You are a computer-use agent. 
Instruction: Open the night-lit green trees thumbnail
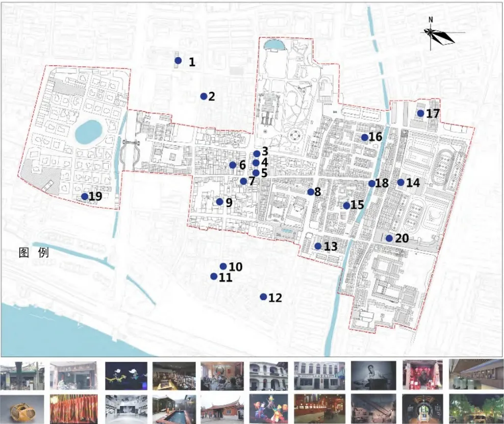470,407
